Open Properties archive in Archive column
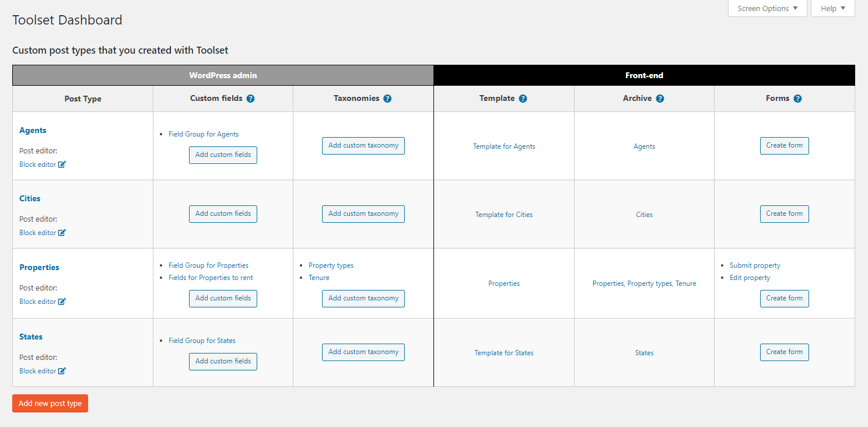The height and width of the screenshot is (427, 868). [608, 283]
